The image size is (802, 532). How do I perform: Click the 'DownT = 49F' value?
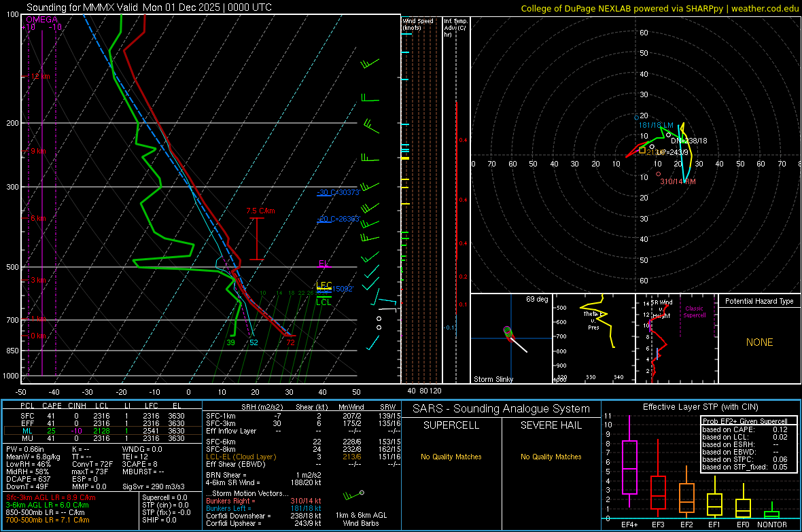27,487
